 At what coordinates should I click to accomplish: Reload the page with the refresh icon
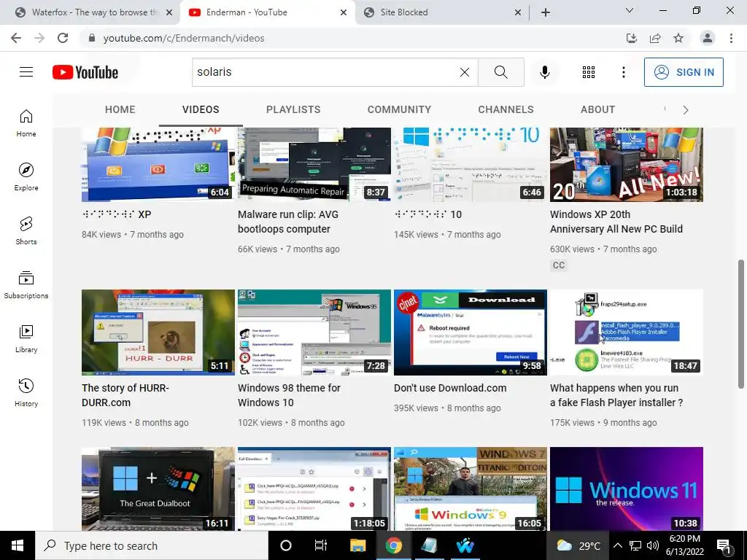(63, 38)
